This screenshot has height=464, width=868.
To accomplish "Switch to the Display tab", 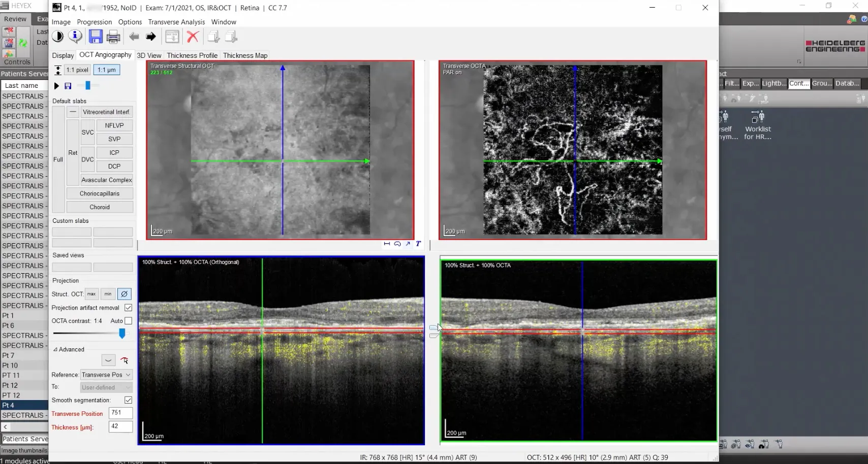I will point(63,55).
